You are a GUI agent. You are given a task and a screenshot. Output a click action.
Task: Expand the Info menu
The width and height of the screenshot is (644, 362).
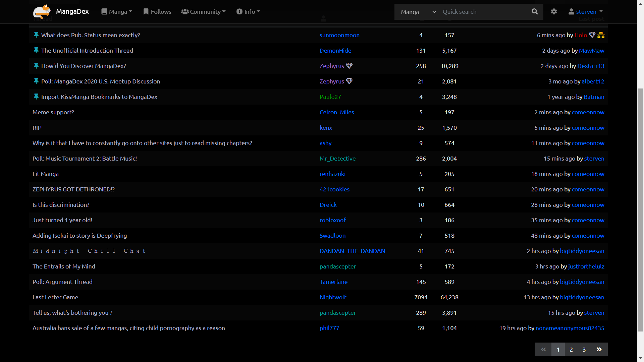(248, 12)
